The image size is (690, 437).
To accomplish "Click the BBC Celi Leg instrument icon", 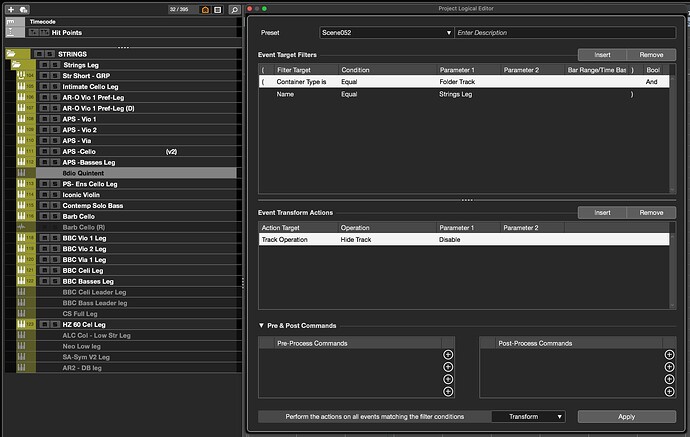I will click(x=21, y=270).
